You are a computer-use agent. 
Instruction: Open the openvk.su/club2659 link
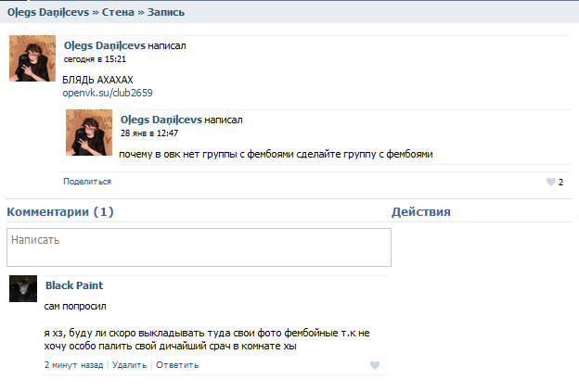108,93
